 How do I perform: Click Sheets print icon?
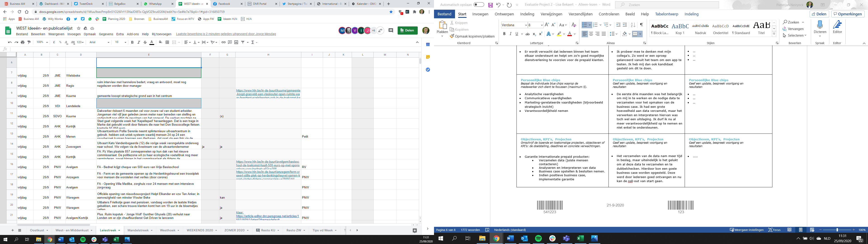pos(23,42)
